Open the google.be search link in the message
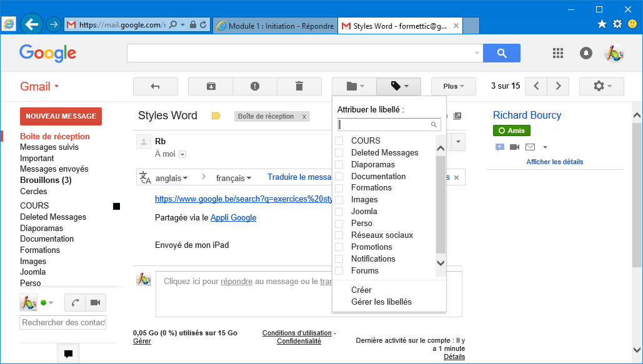 tap(244, 199)
